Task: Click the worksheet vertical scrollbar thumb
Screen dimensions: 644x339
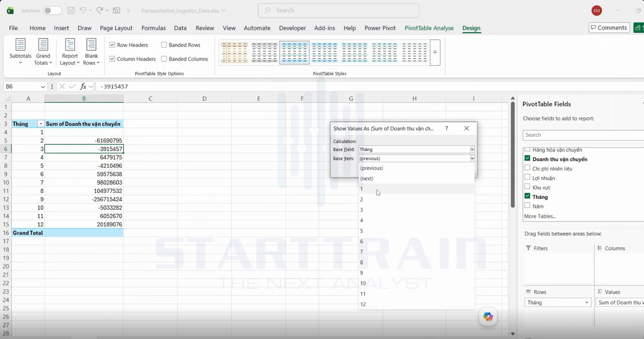Action: [512, 155]
